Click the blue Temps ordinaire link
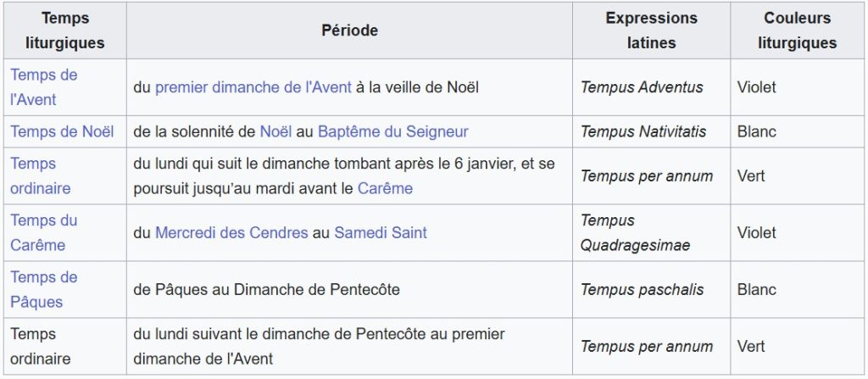The image size is (868, 379). [41, 176]
